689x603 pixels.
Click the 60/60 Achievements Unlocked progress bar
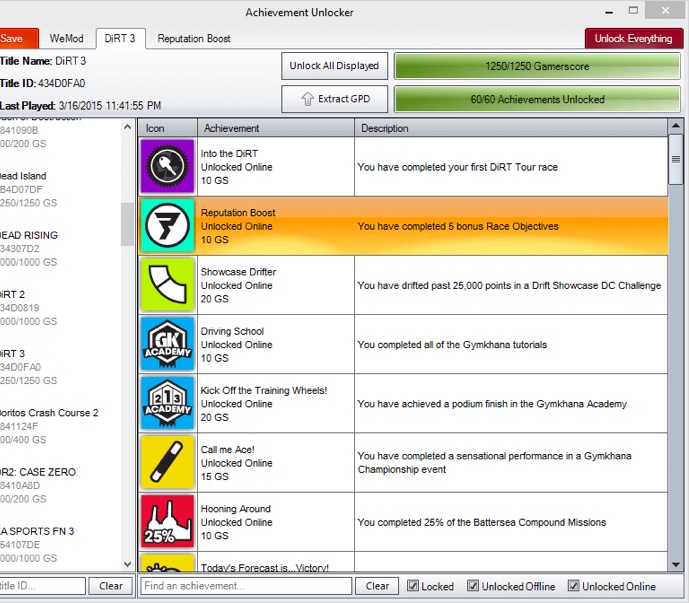point(537,99)
